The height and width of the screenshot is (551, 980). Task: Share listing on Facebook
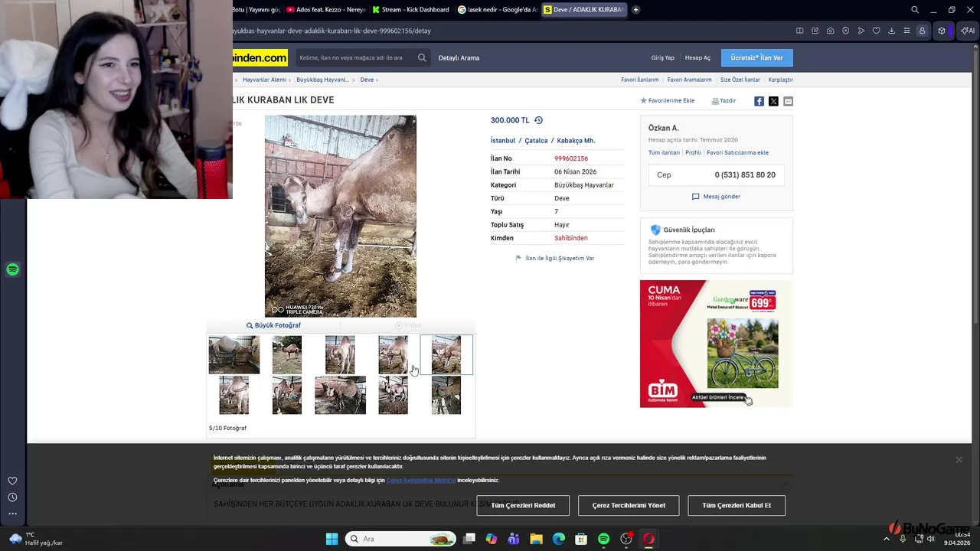759,101
